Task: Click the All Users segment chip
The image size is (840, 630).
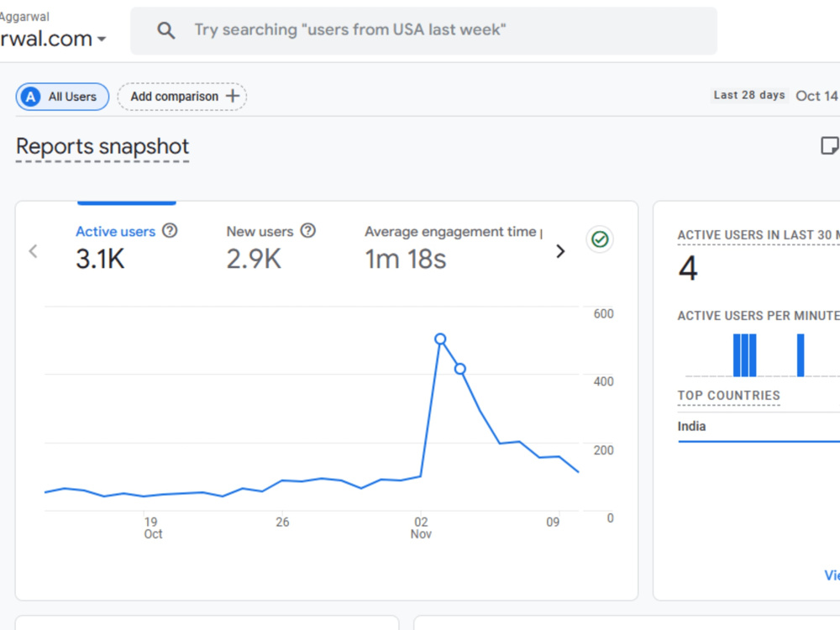Action: (62, 97)
